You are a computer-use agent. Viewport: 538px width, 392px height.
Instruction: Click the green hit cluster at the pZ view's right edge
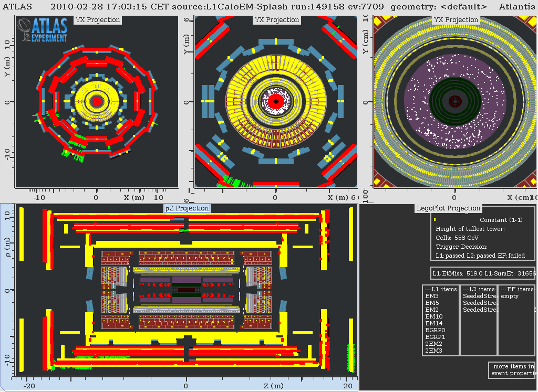click(350, 357)
